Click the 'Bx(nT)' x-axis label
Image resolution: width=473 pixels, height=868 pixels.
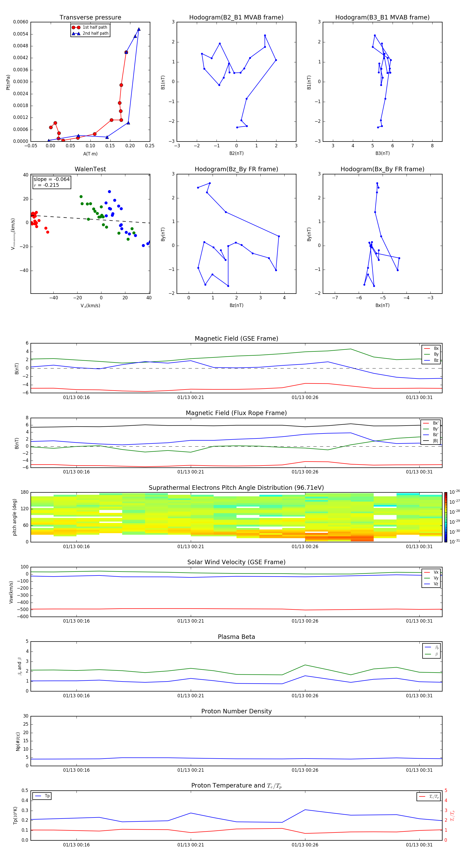[382, 305]
